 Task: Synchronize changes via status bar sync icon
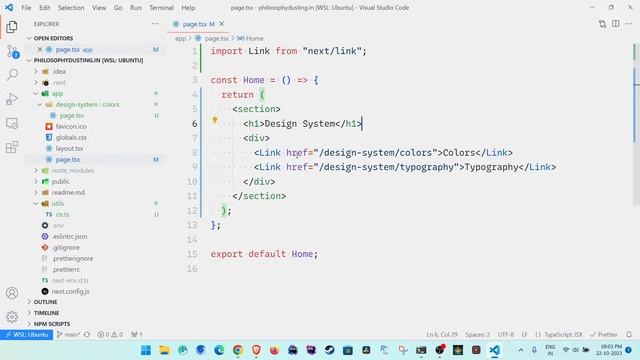coord(87,334)
